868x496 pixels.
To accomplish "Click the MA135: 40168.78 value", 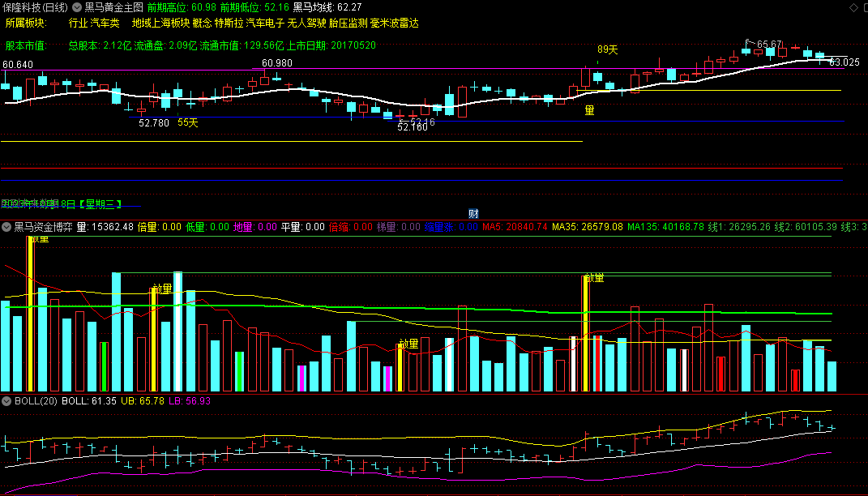I will [x=665, y=227].
